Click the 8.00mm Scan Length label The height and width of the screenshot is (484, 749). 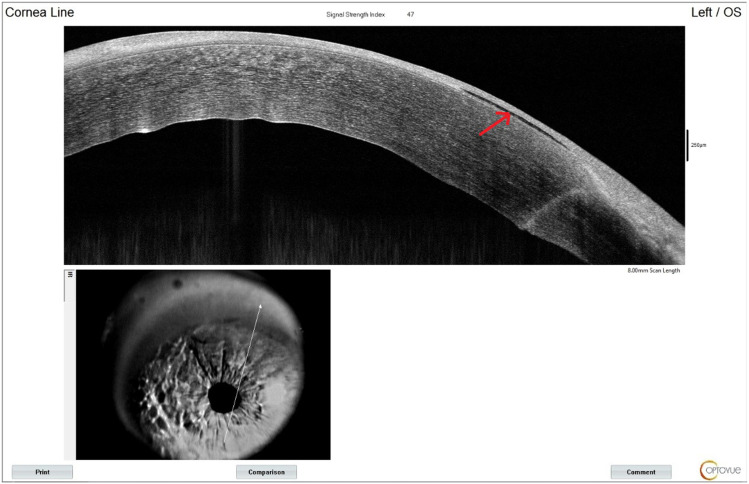[653, 271]
